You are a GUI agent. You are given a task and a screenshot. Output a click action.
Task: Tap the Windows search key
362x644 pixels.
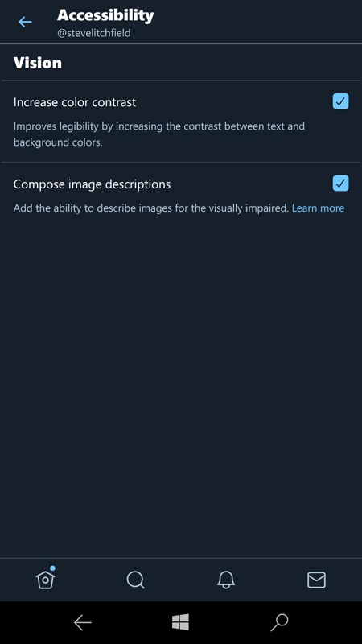[279, 622]
